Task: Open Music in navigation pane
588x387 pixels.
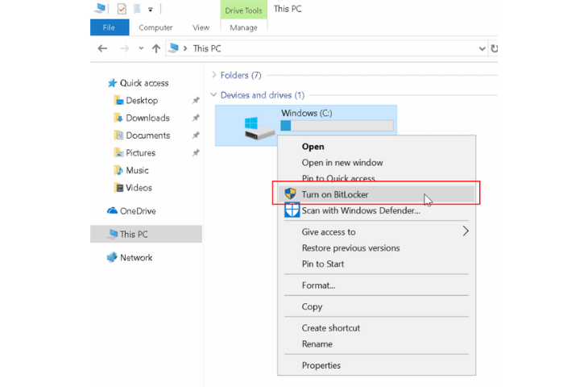Action: tap(137, 170)
